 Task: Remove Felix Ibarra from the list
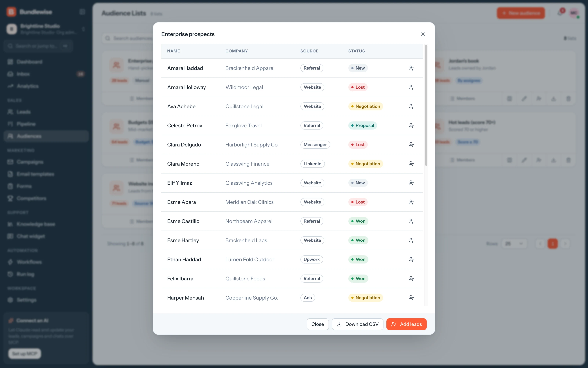[411, 279]
